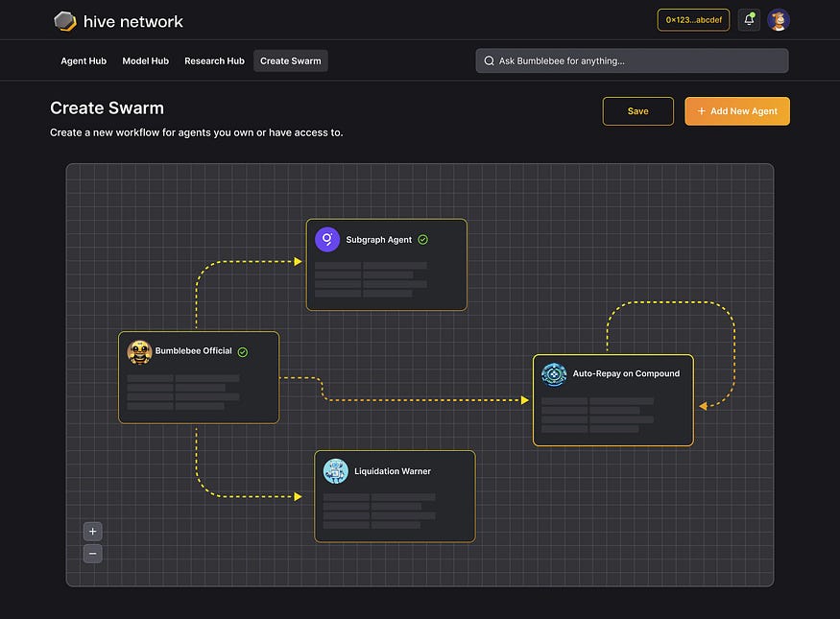Save the swarm workflow
Image resolution: width=840 pixels, height=619 pixels.
[638, 111]
